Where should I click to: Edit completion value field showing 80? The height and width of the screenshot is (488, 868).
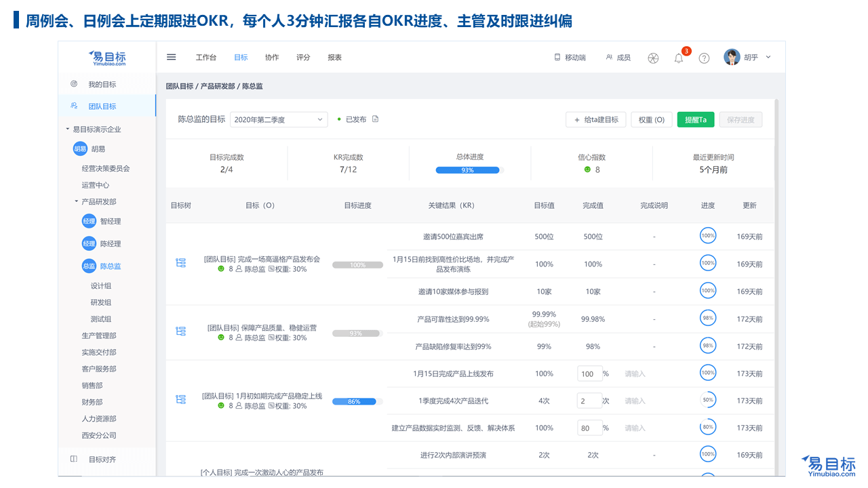[589, 428]
